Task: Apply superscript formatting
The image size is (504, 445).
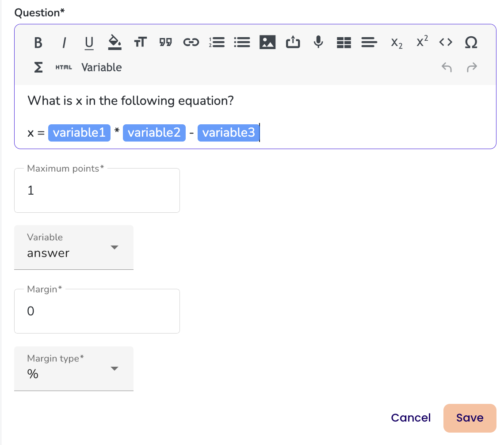Action: (x=422, y=41)
